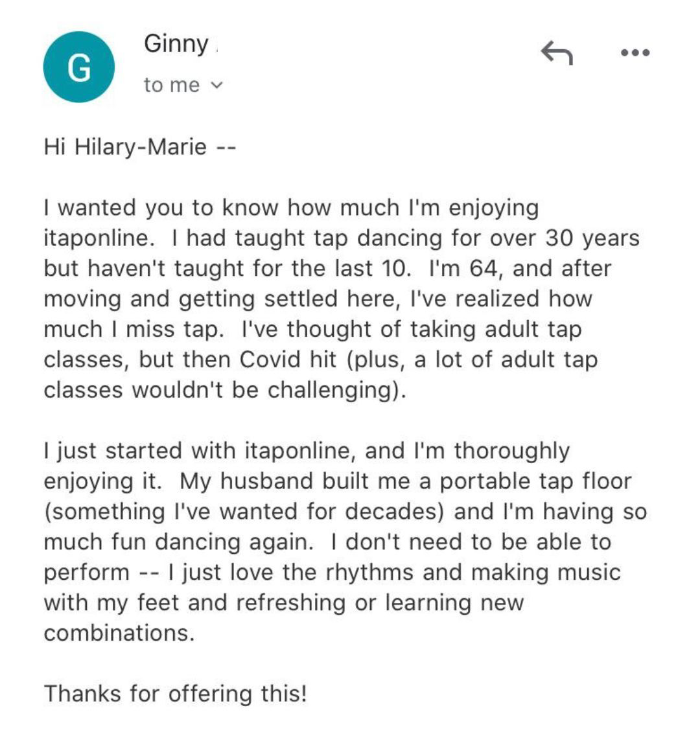Click the closing line "Thanks for offering this!"

(175, 694)
